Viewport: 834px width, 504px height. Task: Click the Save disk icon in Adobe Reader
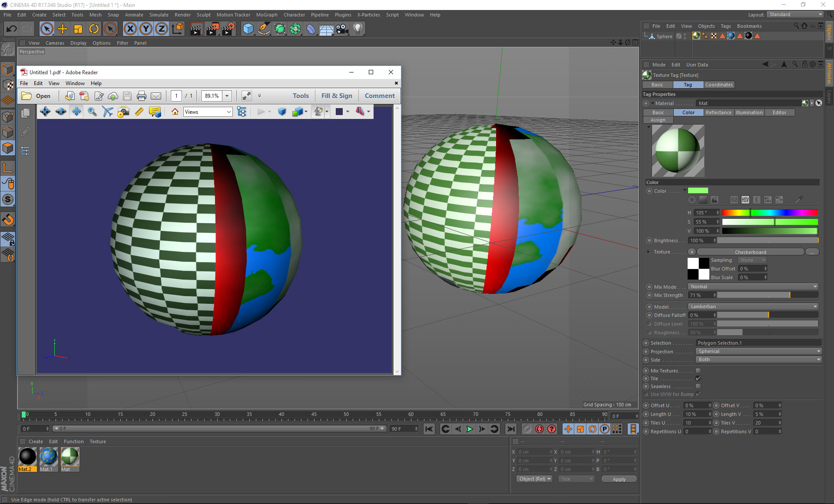point(127,96)
